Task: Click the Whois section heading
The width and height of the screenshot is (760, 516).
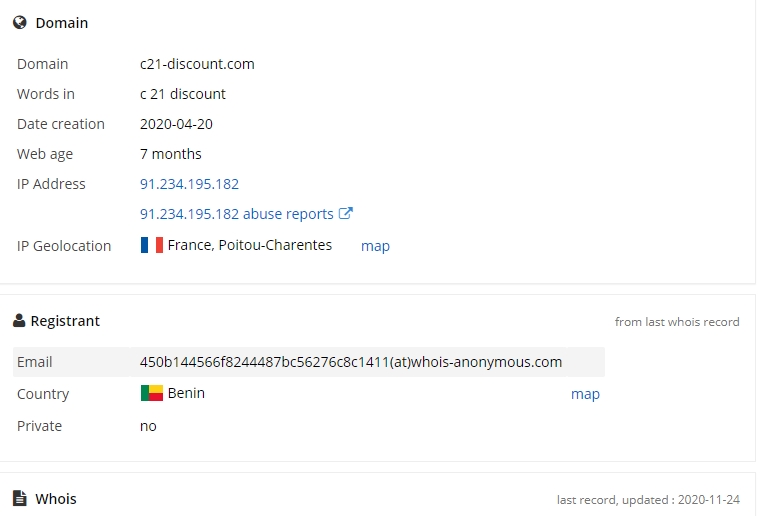Action: [x=56, y=499]
